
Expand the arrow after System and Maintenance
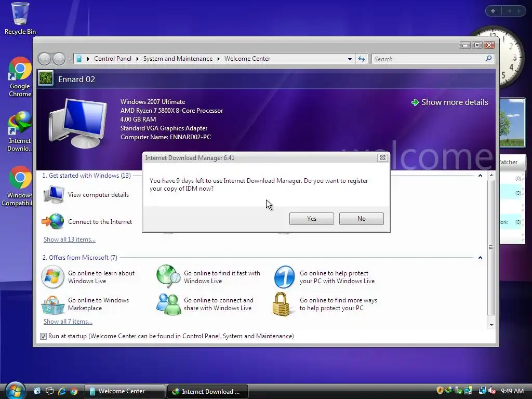pyautogui.click(x=219, y=59)
